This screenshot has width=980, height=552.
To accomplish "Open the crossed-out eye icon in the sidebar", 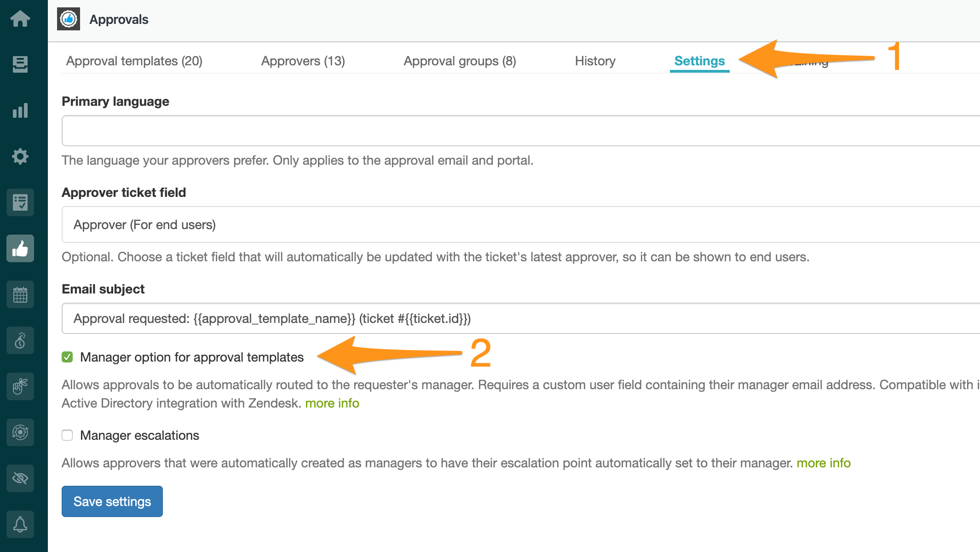I will point(20,478).
